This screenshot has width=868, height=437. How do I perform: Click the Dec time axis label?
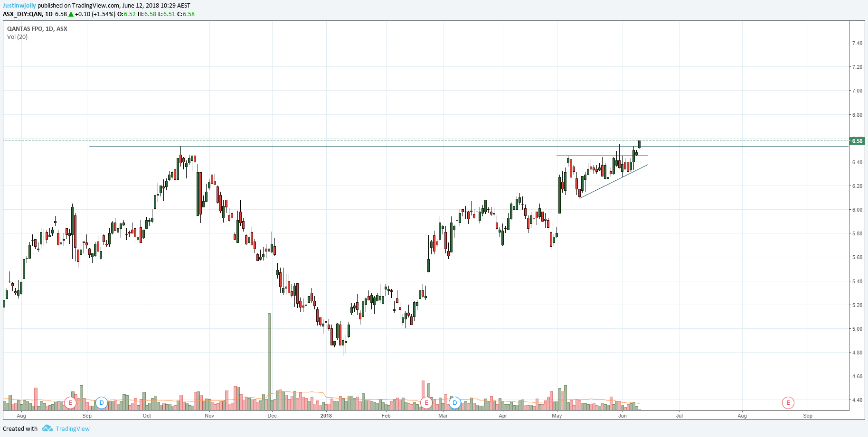pos(272,416)
